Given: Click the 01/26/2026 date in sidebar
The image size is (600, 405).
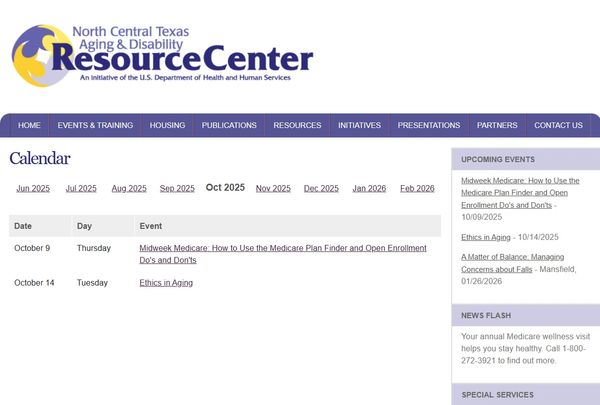Looking at the screenshot, I should (x=481, y=281).
